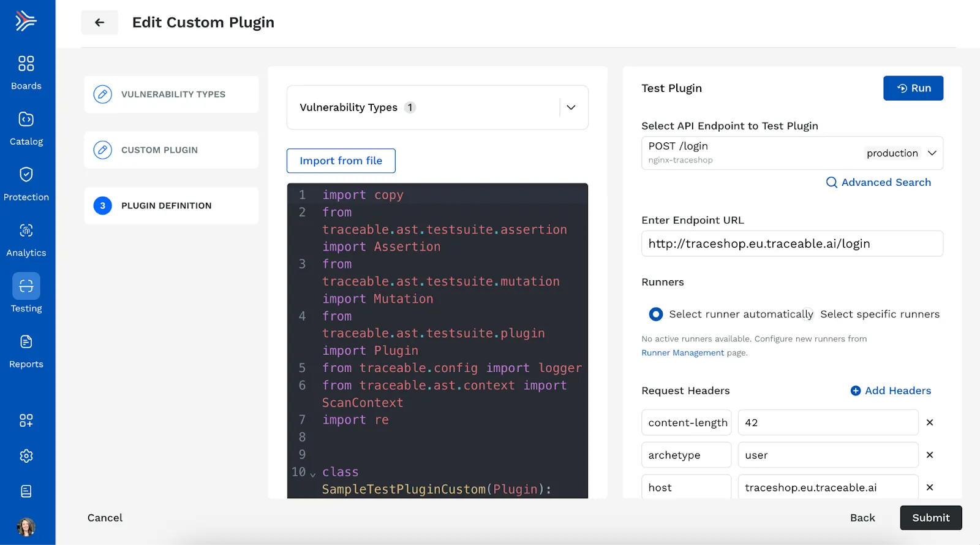Select the VULNERABILITY TYPES step
Screen dimensions: 980x545
[x=171, y=94]
